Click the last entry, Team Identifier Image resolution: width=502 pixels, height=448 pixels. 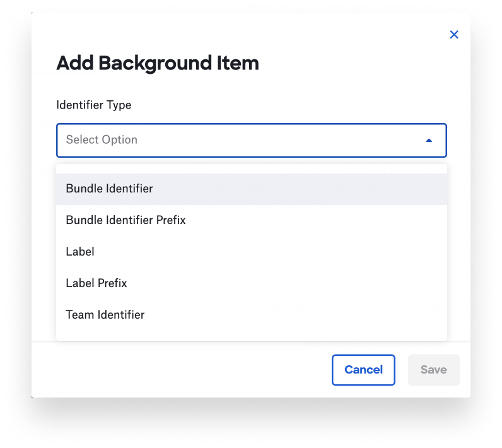tap(105, 315)
